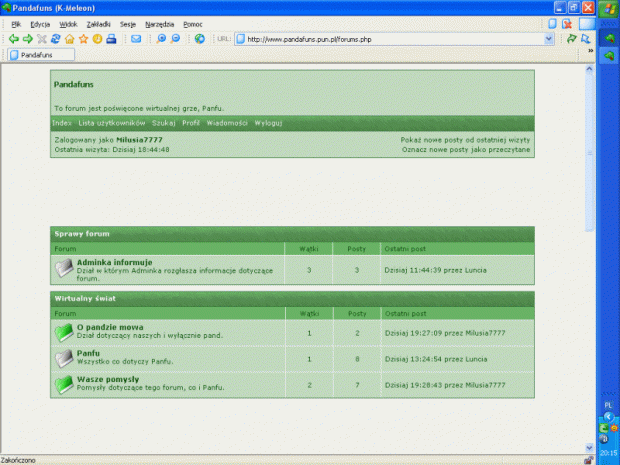The image size is (620, 465).
Task: Reload the page with the refresh icon
Action: point(56,39)
